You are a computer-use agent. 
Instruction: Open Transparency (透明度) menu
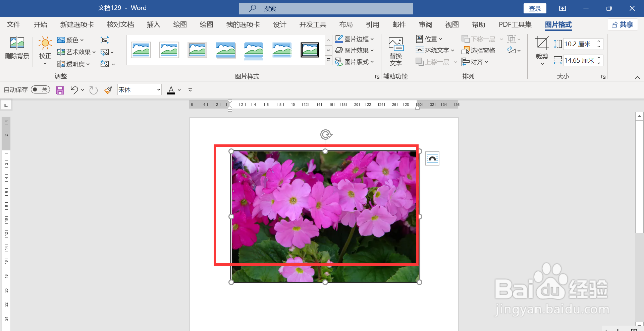point(73,64)
